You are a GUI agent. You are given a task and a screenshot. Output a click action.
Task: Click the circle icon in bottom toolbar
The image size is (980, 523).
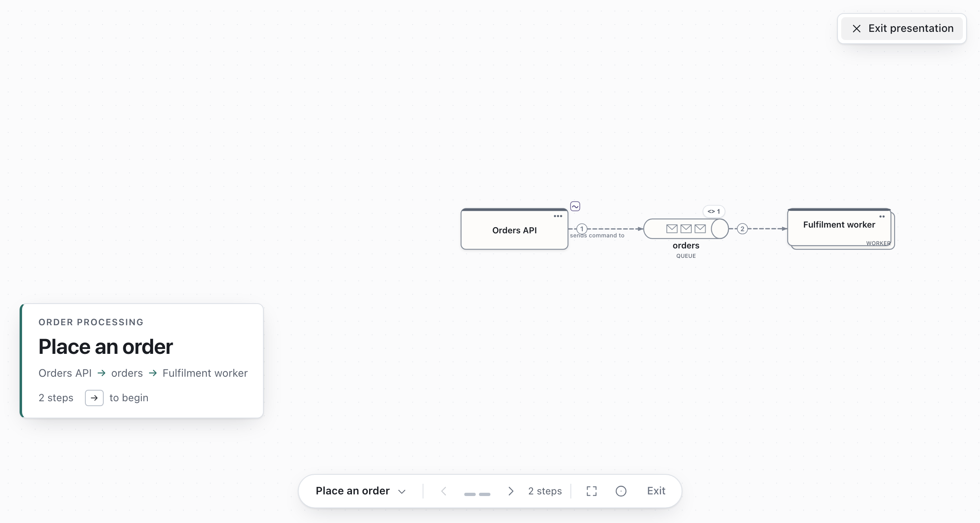(621, 491)
